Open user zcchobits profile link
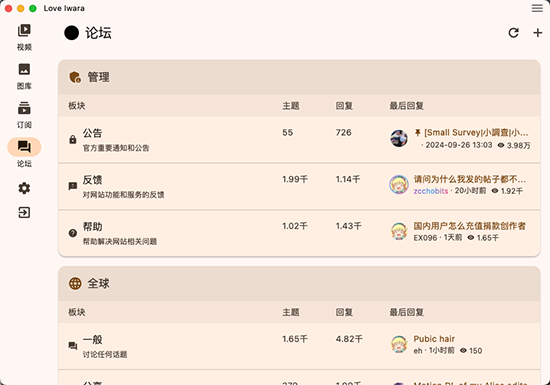Viewport: 550px width, 385px height. (431, 191)
